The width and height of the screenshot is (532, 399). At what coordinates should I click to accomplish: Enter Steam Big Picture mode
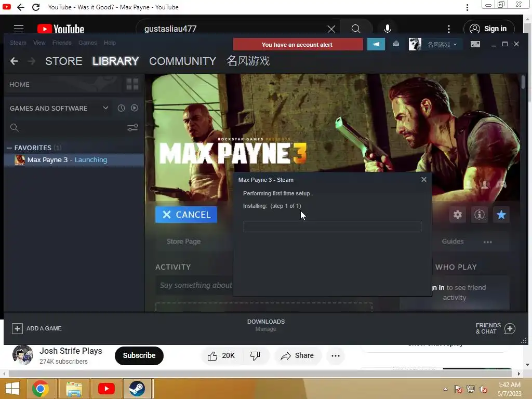pos(475,44)
